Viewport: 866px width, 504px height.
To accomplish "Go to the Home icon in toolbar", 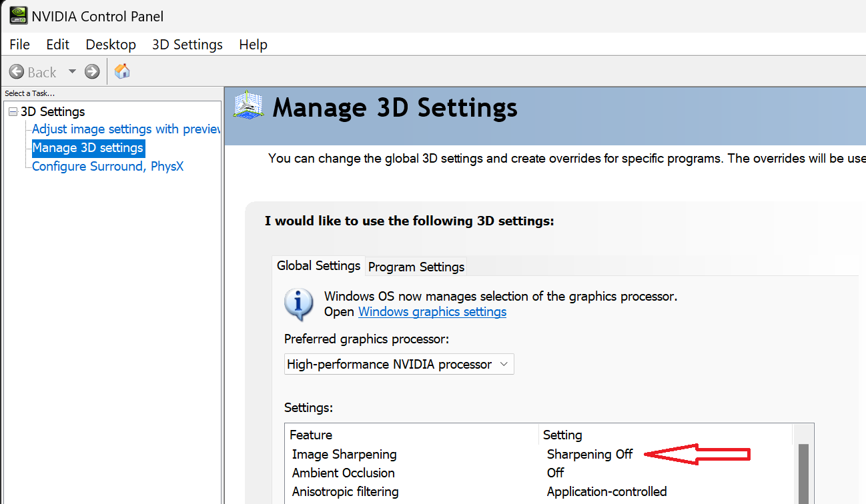I will [122, 71].
